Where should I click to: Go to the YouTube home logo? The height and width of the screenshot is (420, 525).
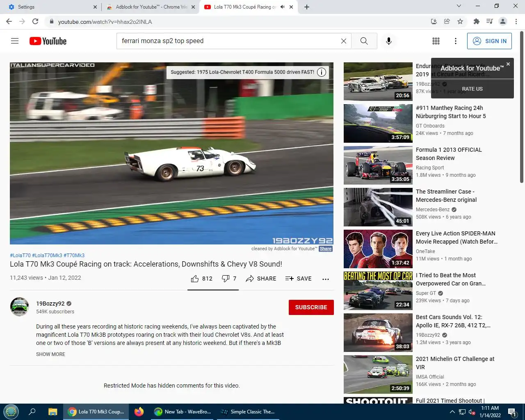[x=48, y=41]
